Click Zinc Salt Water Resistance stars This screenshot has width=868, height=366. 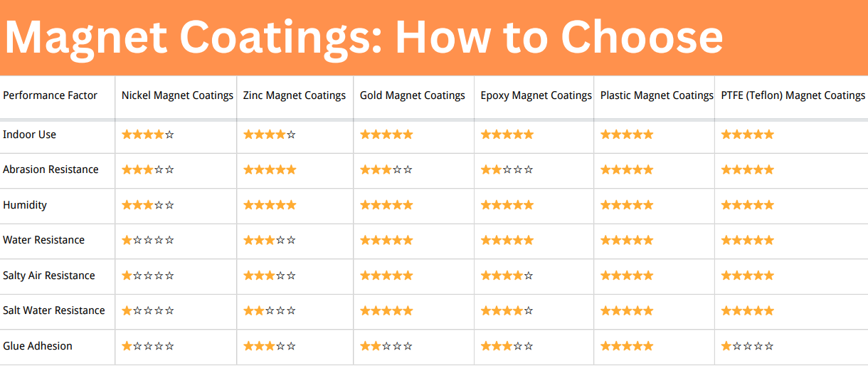[270, 310]
